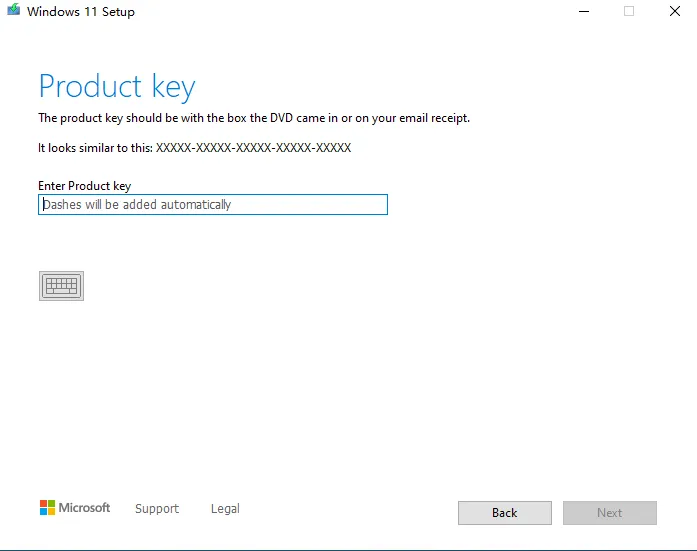
Task: Open the Legal link
Action: point(225,508)
